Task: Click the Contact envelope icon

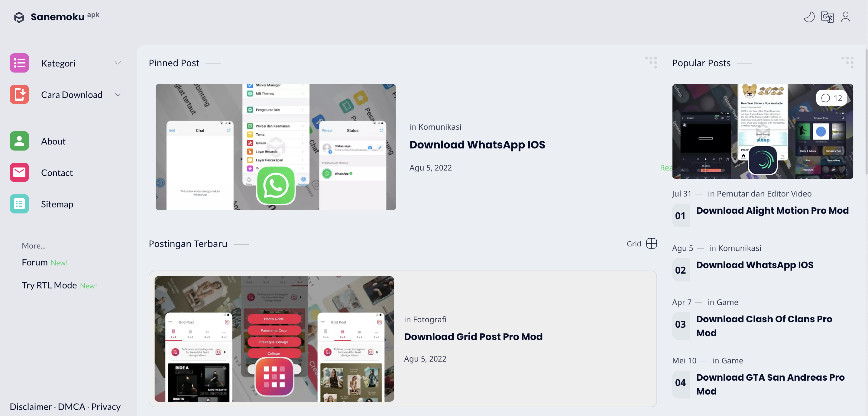Action: point(19,172)
